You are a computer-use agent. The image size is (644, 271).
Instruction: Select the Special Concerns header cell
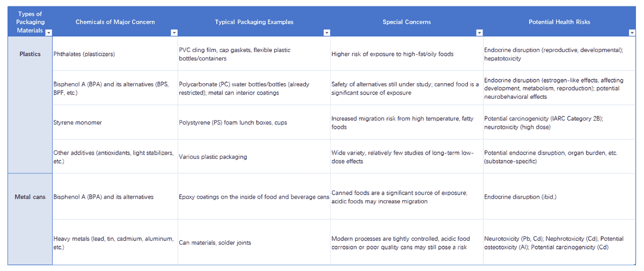coord(407,22)
